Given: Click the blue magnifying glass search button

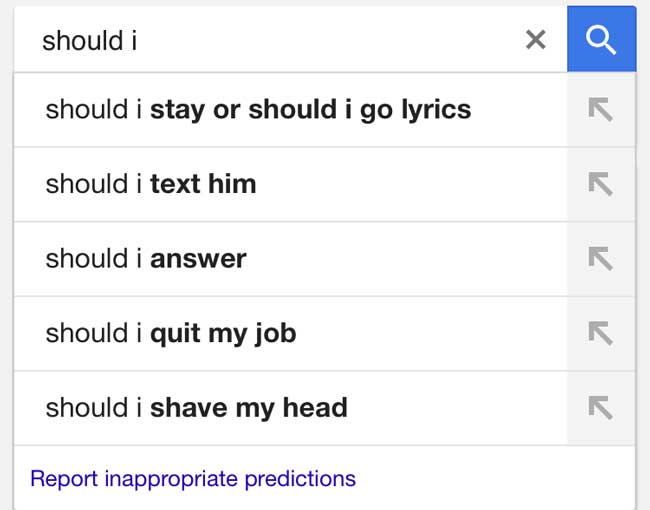Looking at the screenshot, I should tap(601, 39).
